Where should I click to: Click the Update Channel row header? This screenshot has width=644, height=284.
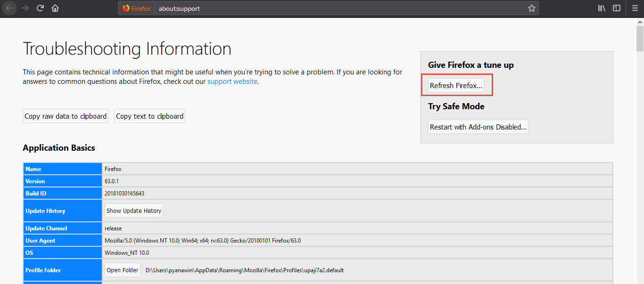click(x=63, y=228)
